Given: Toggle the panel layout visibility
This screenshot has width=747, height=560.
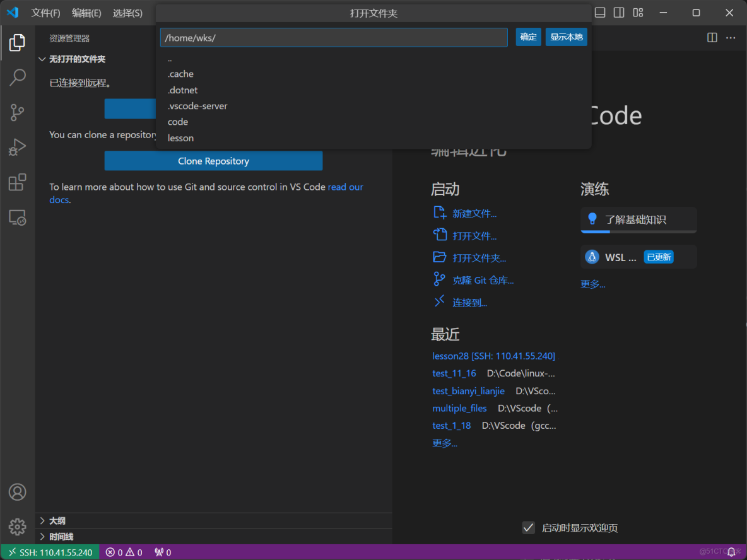Looking at the screenshot, I should click(600, 12).
